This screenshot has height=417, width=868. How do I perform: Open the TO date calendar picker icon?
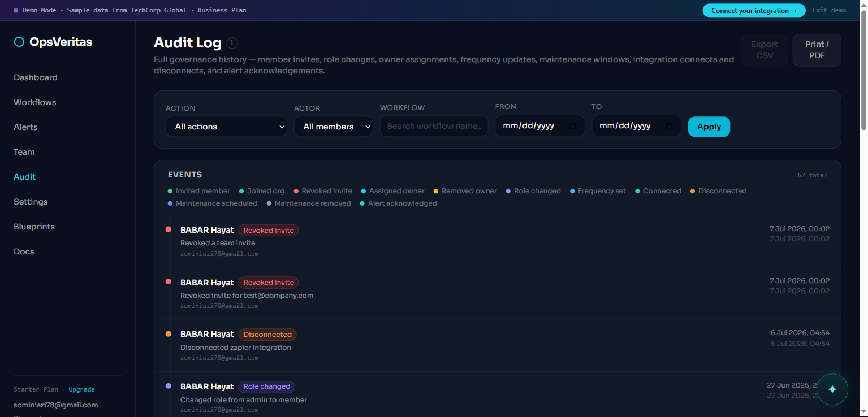coord(670,126)
